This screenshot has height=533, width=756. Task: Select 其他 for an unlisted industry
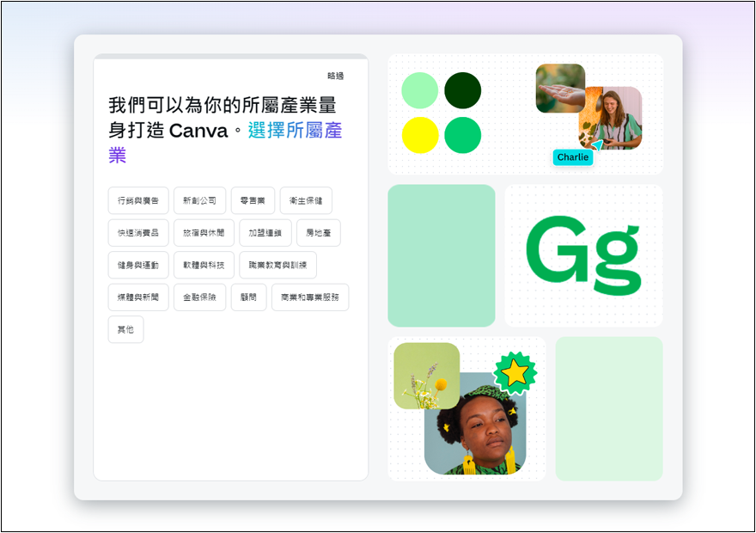[125, 329]
